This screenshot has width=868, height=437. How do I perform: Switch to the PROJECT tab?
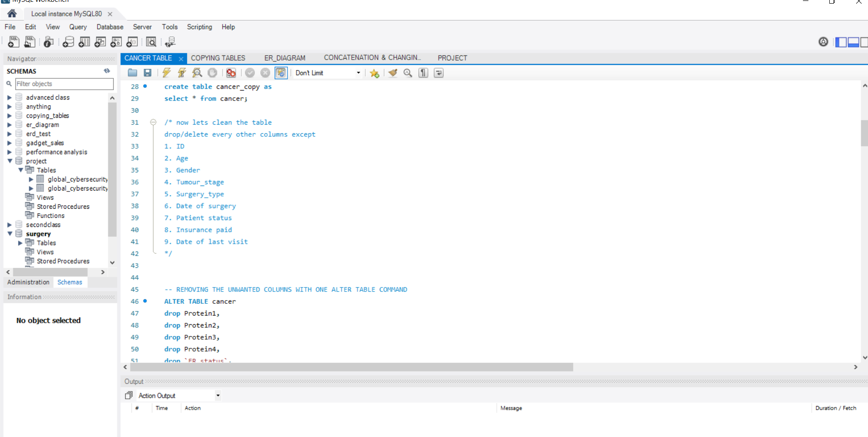point(452,58)
